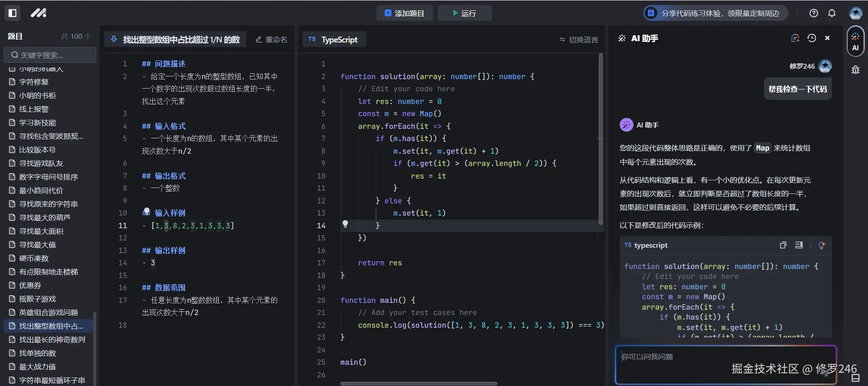
Task: Select the TypeScript editor tab
Action: tap(334, 39)
